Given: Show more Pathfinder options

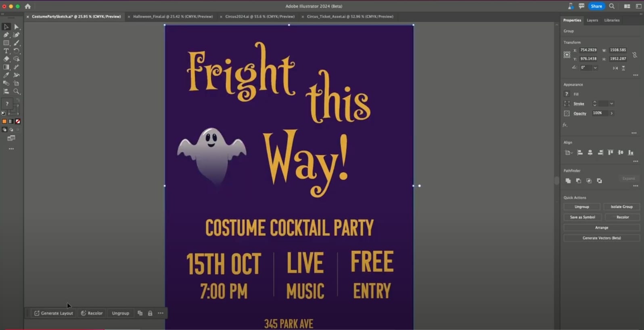Looking at the screenshot, I should (x=636, y=186).
